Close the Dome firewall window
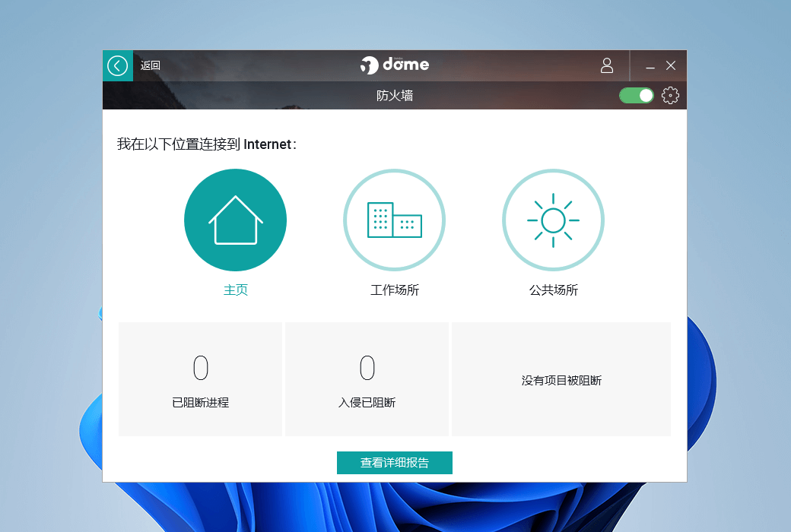The height and width of the screenshot is (532, 791). pos(671,66)
